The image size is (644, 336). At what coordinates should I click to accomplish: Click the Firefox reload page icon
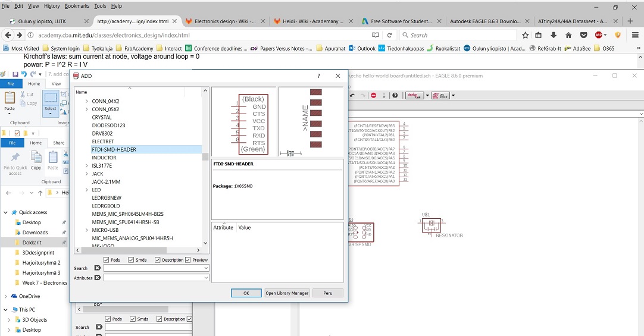click(x=389, y=35)
